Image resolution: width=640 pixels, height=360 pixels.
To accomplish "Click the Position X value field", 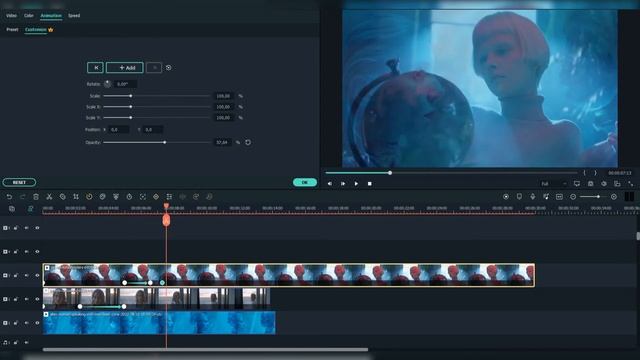I will point(118,129).
